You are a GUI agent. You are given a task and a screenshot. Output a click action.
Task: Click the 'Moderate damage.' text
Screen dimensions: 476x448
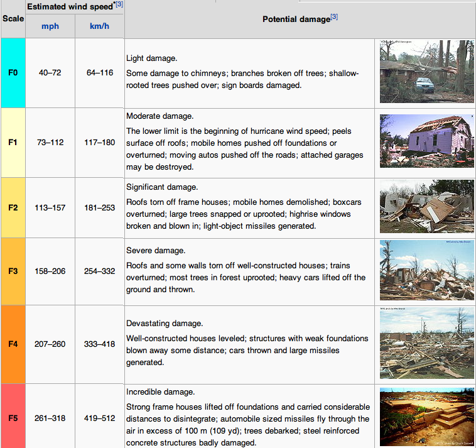click(x=160, y=116)
